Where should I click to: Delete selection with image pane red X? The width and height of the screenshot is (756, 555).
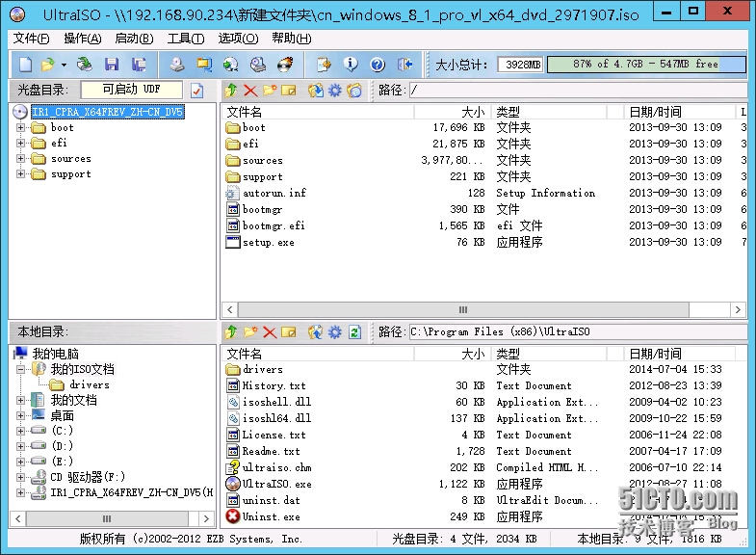click(x=250, y=91)
